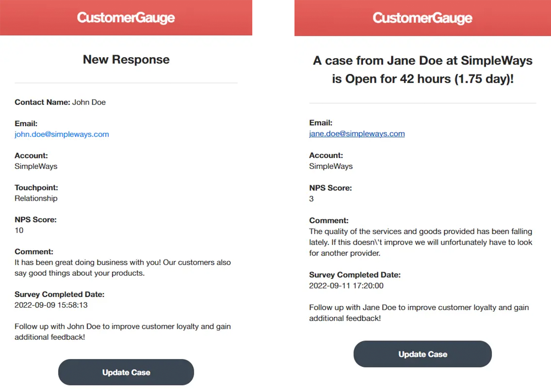This screenshot has width=551, height=392.
Task: Click Comment label in Jane Doe email
Action: pyautogui.click(x=329, y=221)
